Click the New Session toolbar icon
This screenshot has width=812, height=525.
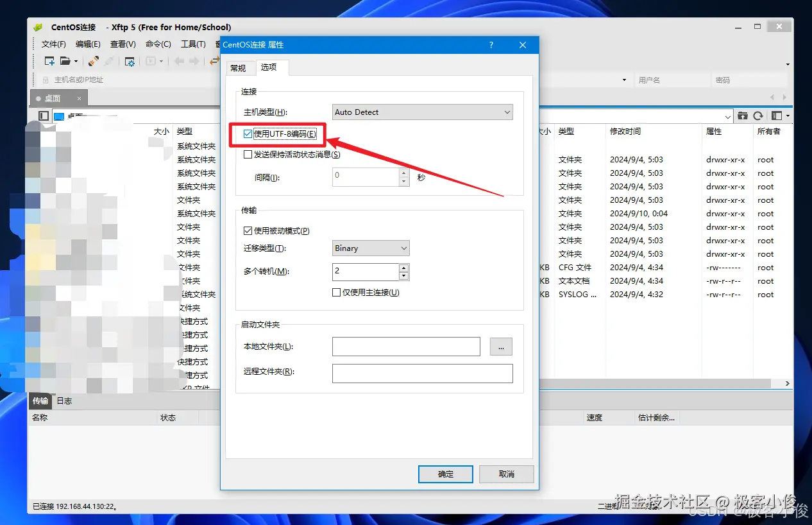49,61
